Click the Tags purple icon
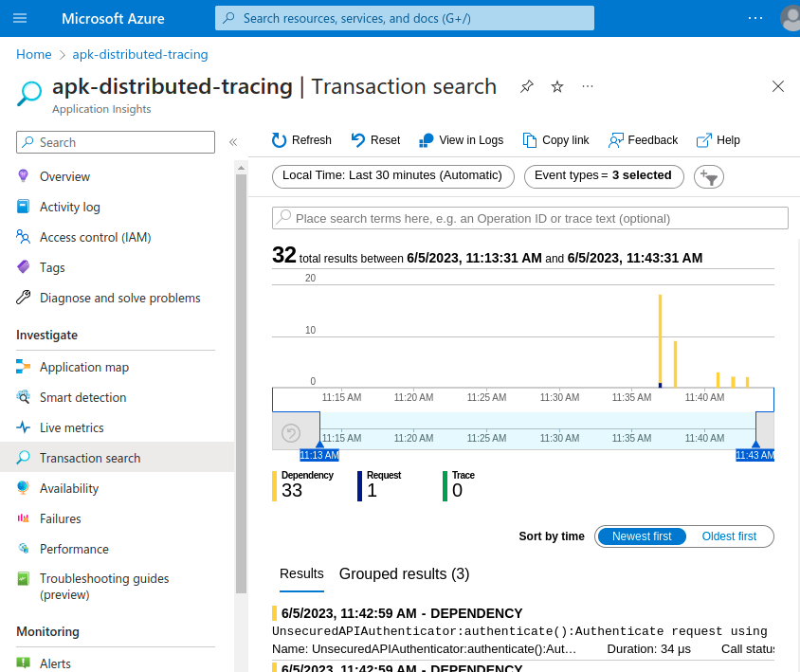This screenshot has width=800, height=672. tap(23, 267)
